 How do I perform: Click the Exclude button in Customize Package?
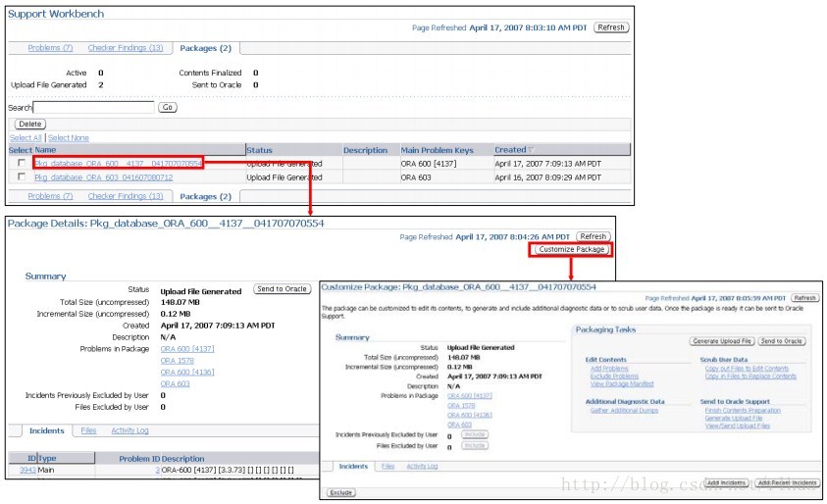(x=341, y=492)
